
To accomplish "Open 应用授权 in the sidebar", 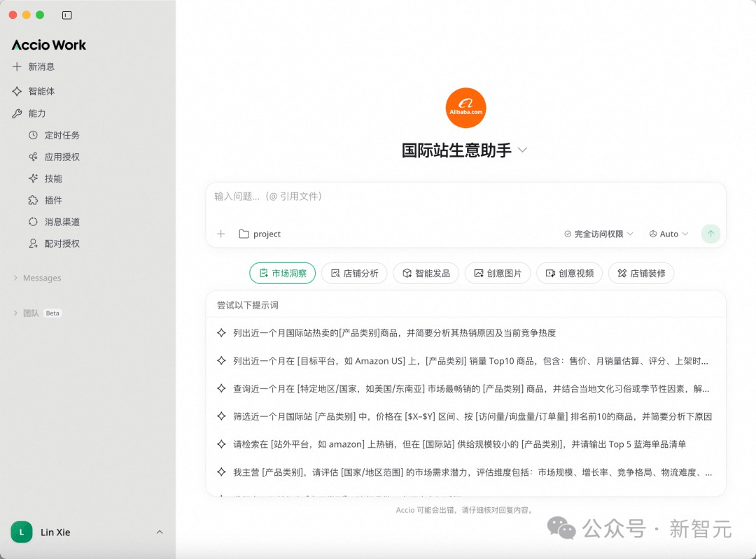I will tap(62, 157).
